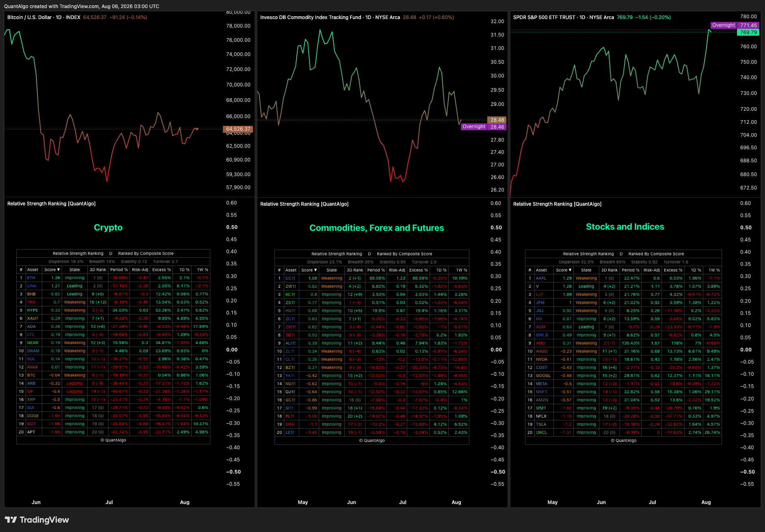Viewport: 765px width, 532px height.
Task: Click 135.43% period value in AMD row
Action: pos(631,343)
